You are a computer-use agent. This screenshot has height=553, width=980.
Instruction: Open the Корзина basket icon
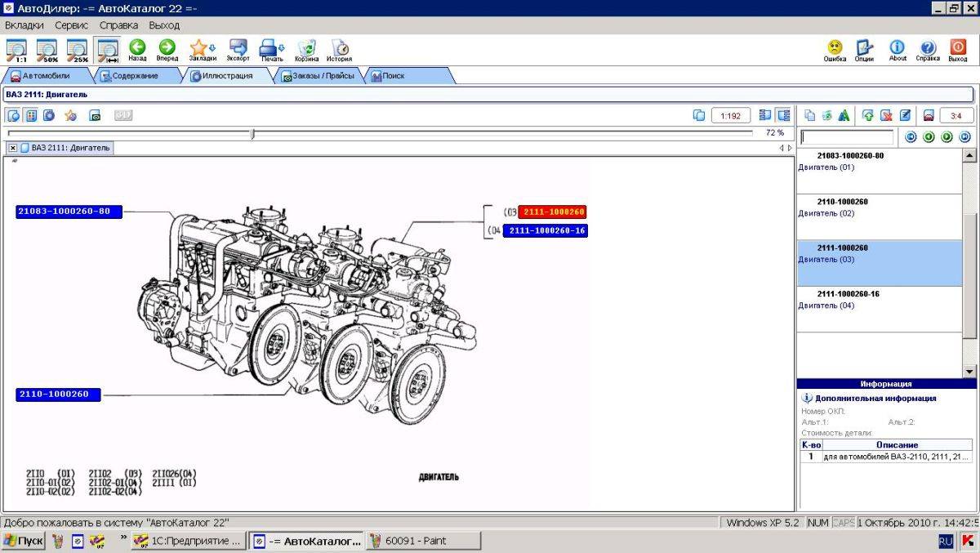[x=307, y=47]
